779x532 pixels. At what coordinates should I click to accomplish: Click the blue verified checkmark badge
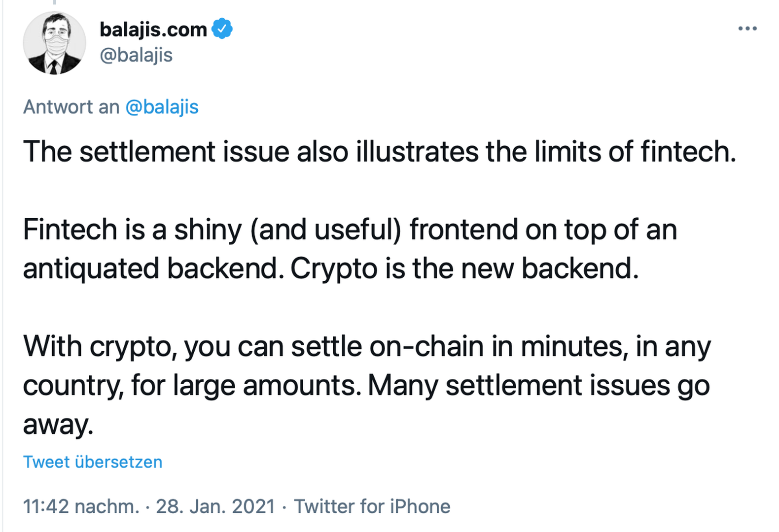(x=222, y=29)
